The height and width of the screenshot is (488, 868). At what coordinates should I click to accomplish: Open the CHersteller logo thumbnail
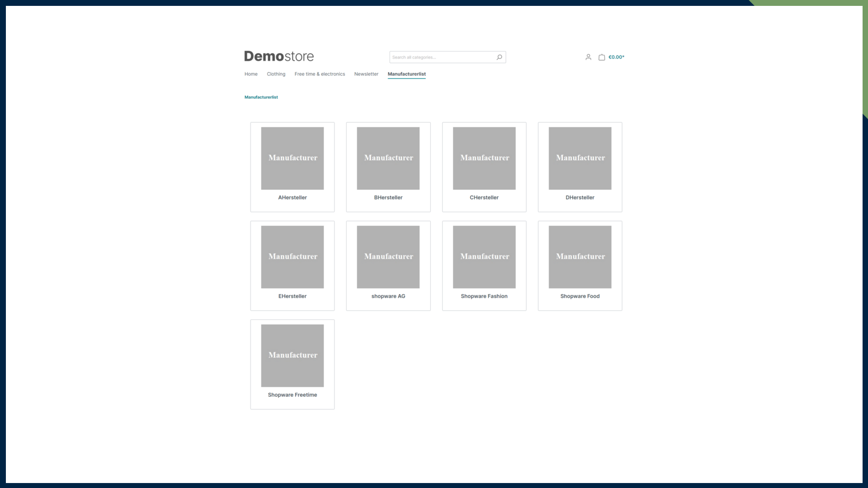click(x=484, y=158)
